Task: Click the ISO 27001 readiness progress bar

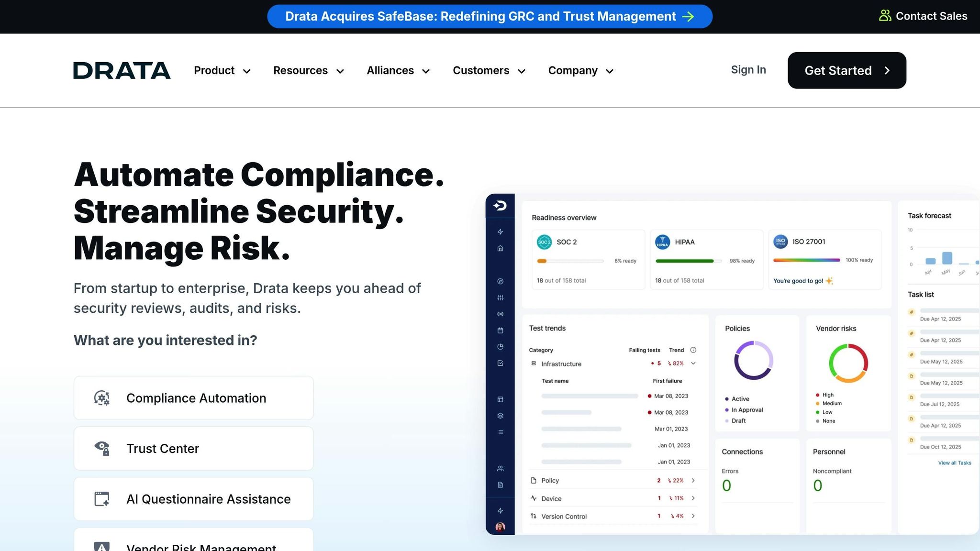Action: pos(806,260)
